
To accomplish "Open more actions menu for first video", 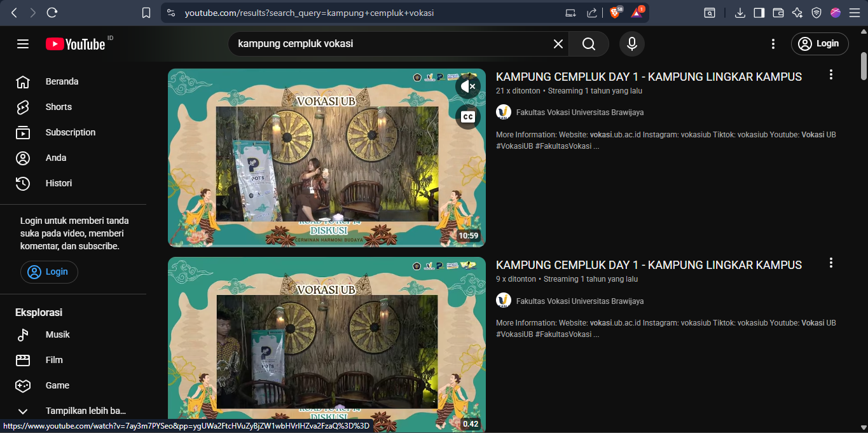I will (x=830, y=74).
